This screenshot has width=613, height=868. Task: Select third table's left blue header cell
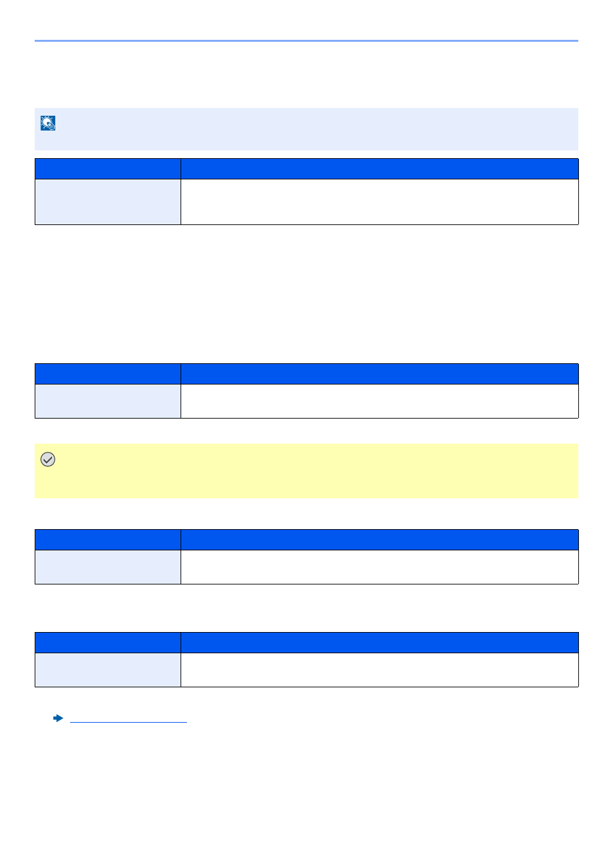[x=108, y=540]
